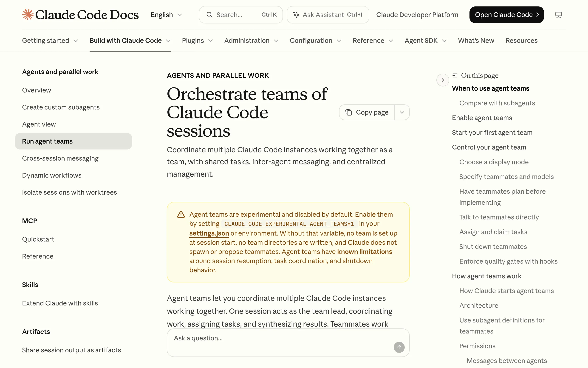
Task: Jump to Shut down teammates section
Action: pos(493,247)
